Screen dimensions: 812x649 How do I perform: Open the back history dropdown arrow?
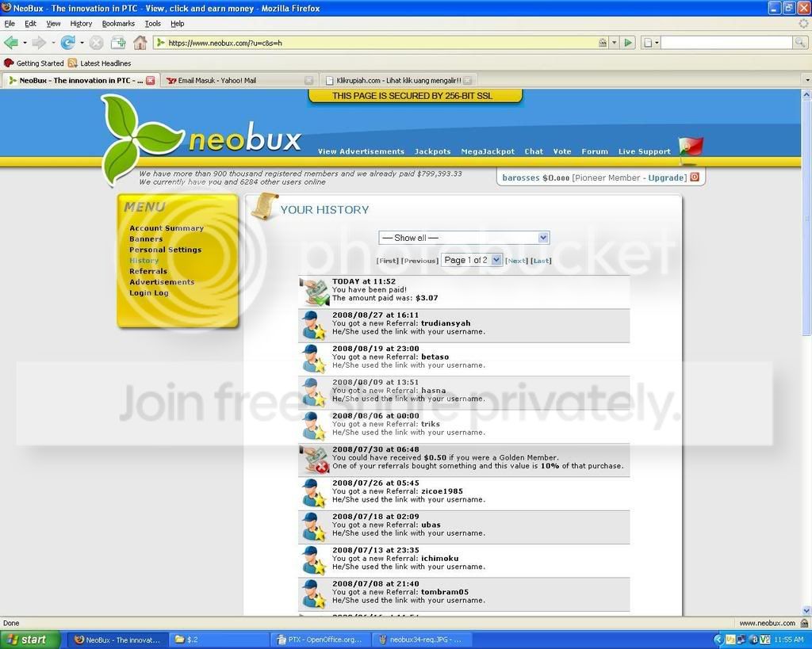pyautogui.click(x=25, y=43)
